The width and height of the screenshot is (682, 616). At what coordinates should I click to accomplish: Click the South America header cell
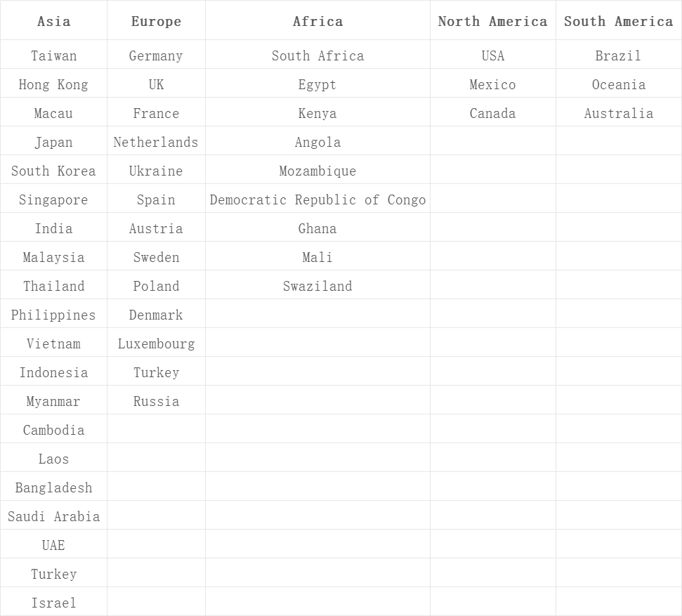click(618, 21)
